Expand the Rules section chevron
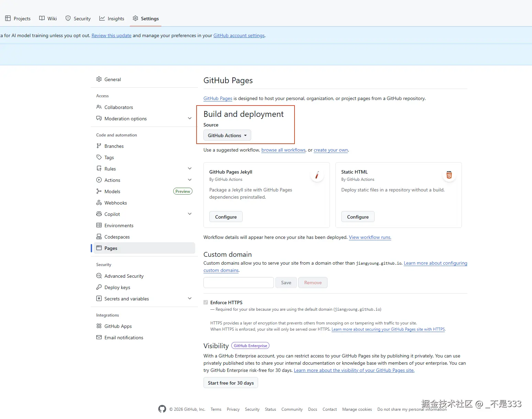The height and width of the screenshot is (419, 532). point(190,168)
